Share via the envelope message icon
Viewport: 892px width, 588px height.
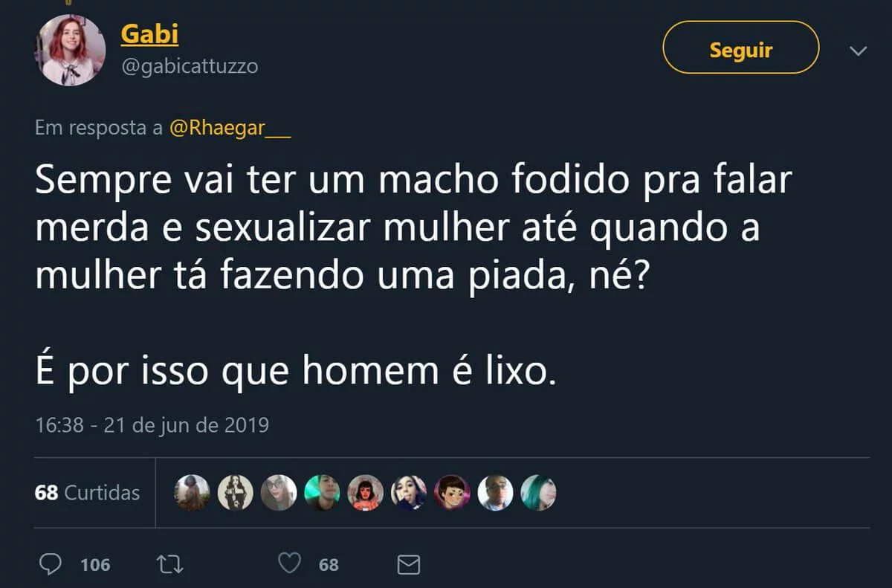409,565
